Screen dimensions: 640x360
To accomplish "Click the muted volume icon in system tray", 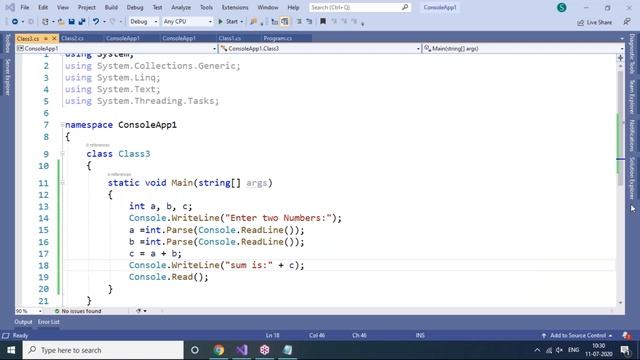I will (x=559, y=350).
